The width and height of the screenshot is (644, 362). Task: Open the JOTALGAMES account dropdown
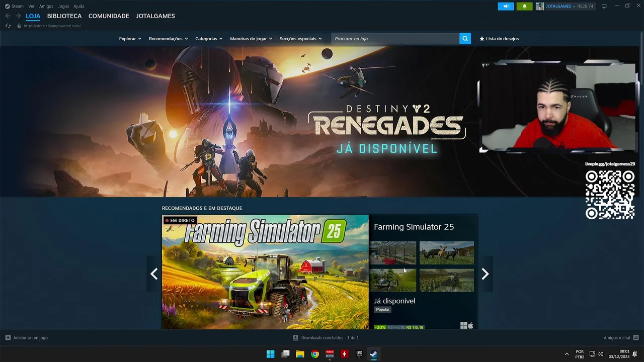point(560,6)
